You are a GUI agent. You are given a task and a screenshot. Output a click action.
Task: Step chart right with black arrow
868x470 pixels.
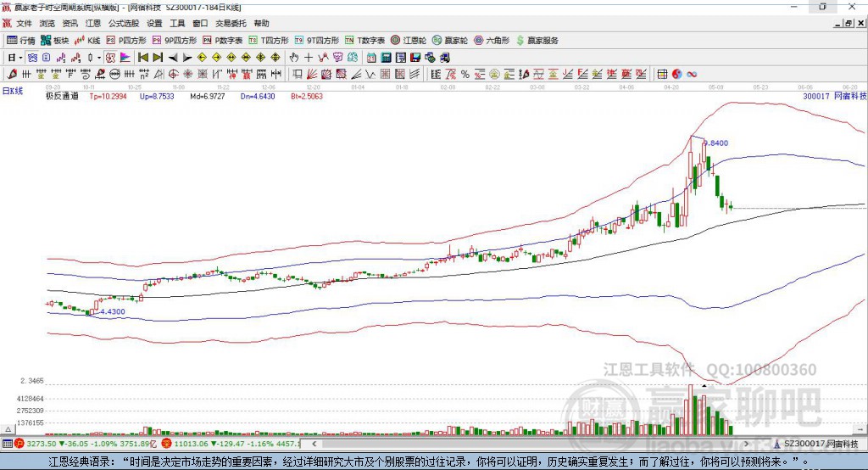(187, 58)
